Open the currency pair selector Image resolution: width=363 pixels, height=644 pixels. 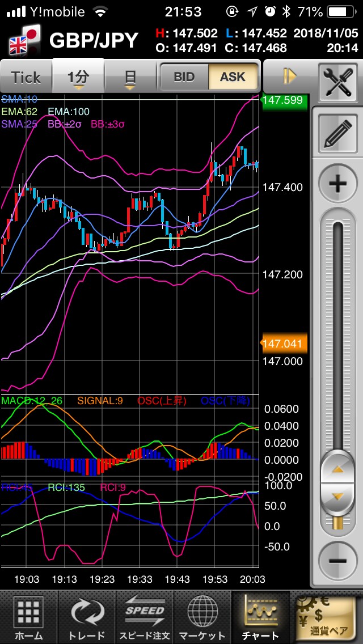(x=327, y=617)
